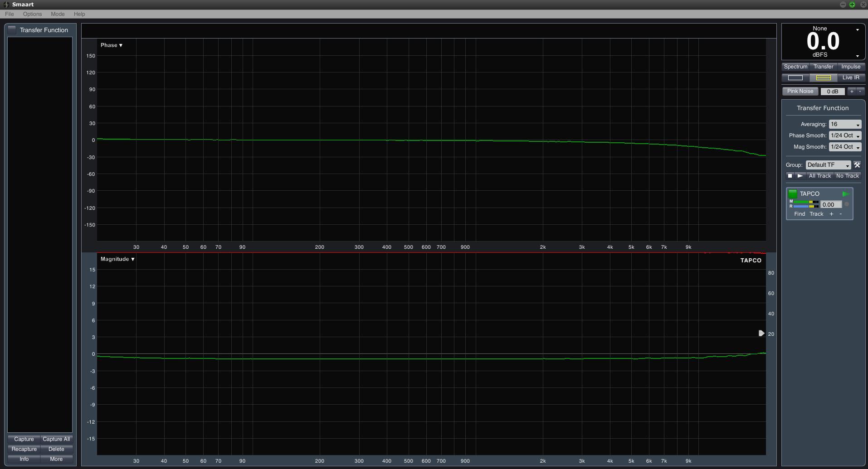Switch to Impulse mode

851,67
